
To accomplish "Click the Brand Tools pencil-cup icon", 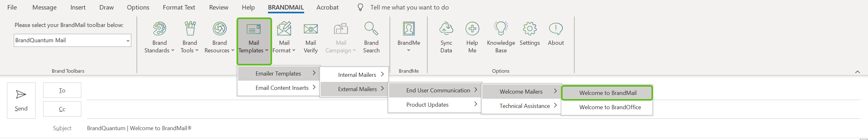I will (x=190, y=29).
